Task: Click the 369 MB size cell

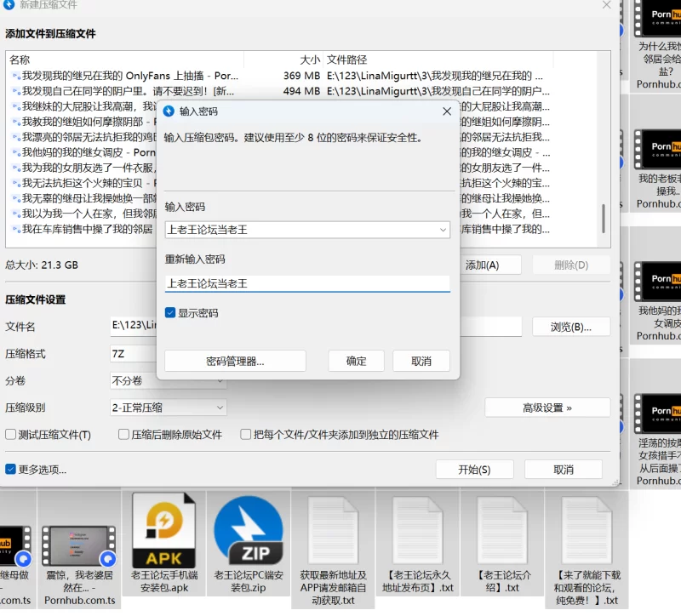Action: (x=301, y=76)
